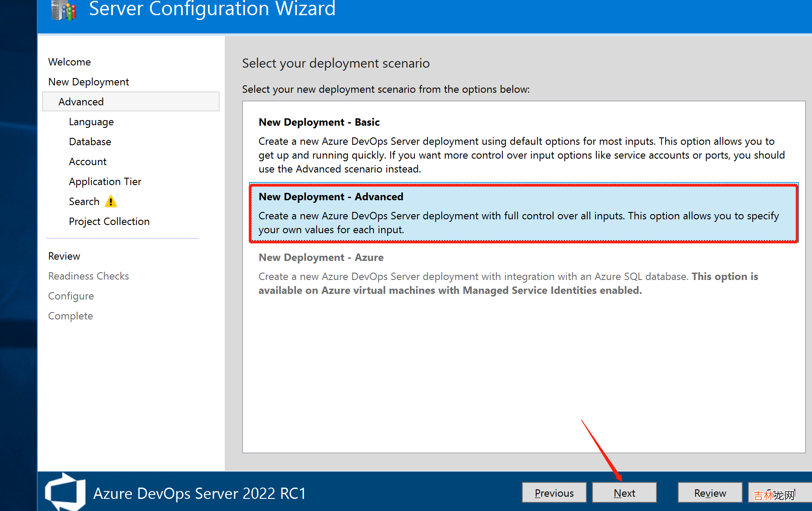The width and height of the screenshot is (812, 511).
Task: Open the Database configuration page
Action: point(90,142)
